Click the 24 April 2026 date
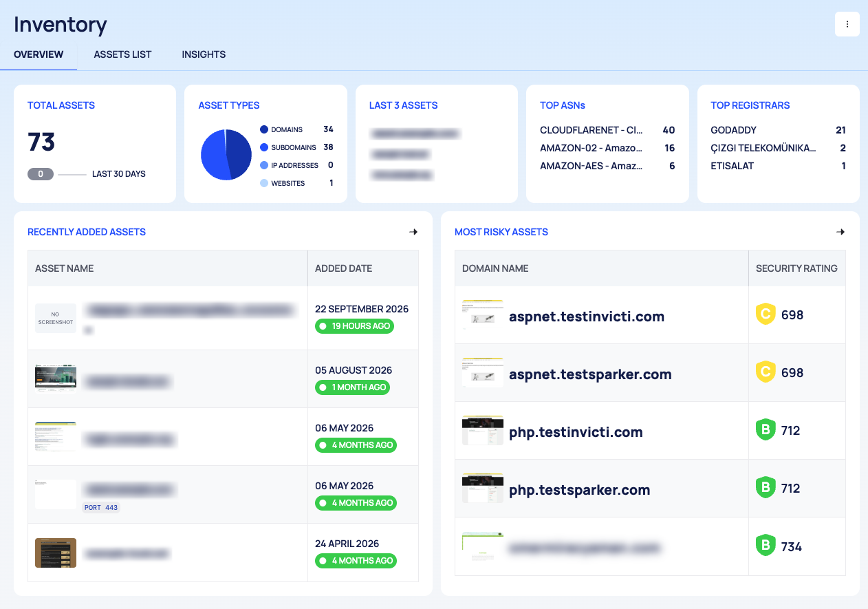Screen dimensions: 868x609 click(347, 544)
